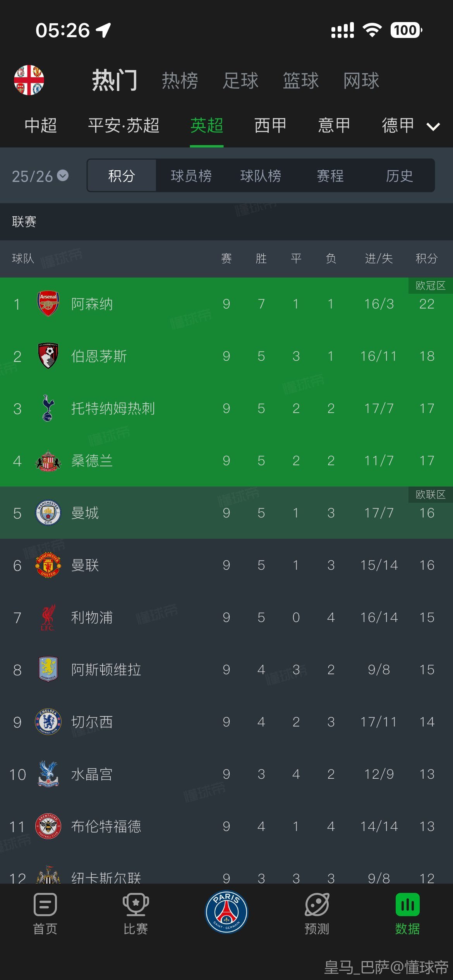The image size is (453, 980).
Task: Open the 足球 top tab
Action: pos(240,81)
